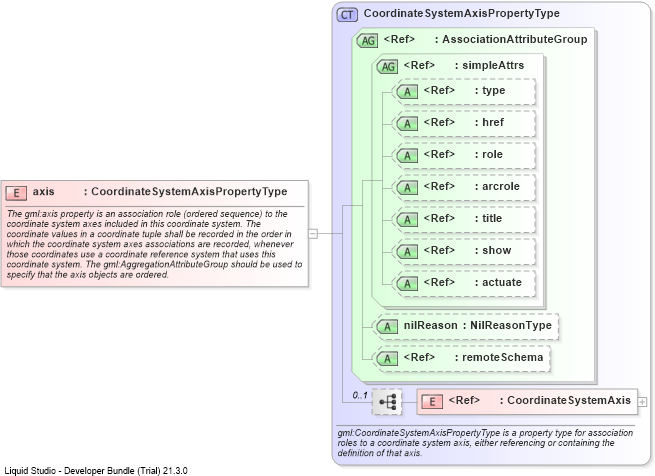Viewport: 655px width, 476px height.
Task: Select the ': href' attribute label
Action: click(489, 122)
